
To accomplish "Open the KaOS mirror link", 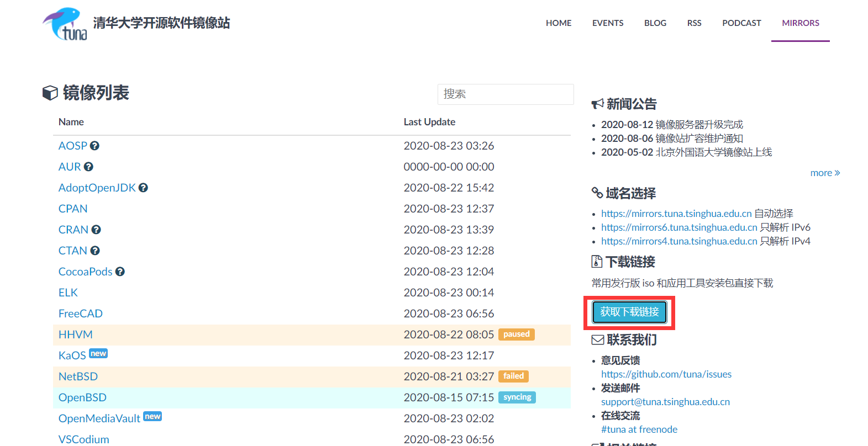I will [72, 355].
